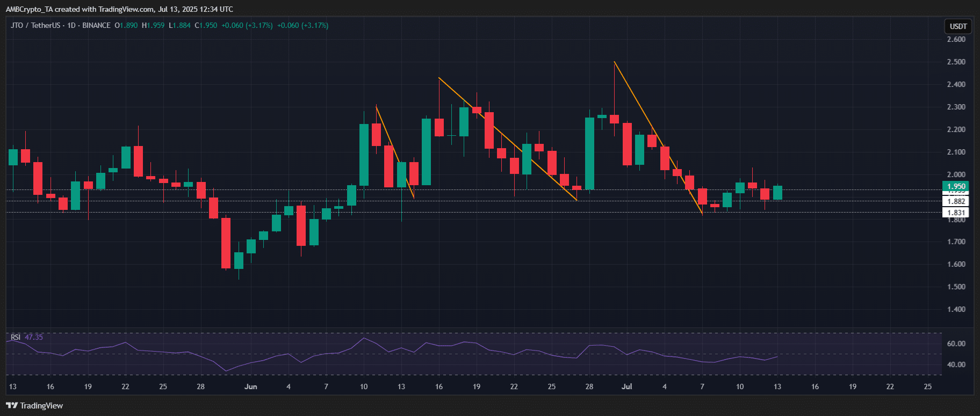Click the 2.600 label on price axis
This screenshot has width=980, height=416.
point(956,39)
